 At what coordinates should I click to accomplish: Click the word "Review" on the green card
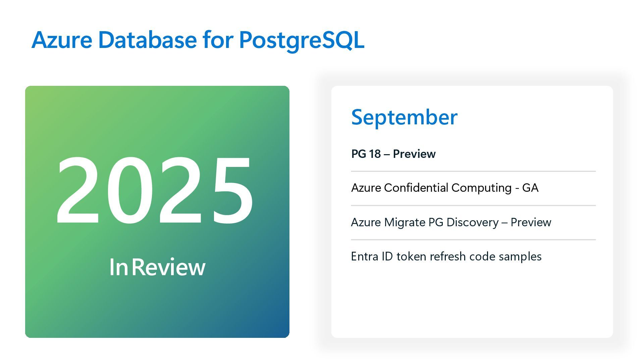click(x=168, y=267)
